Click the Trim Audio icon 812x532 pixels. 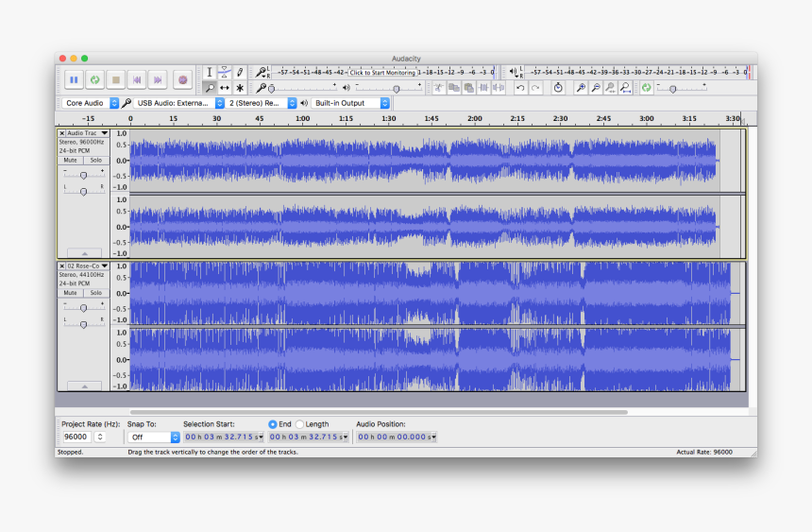pyautogui.click(x=483, y=88)
